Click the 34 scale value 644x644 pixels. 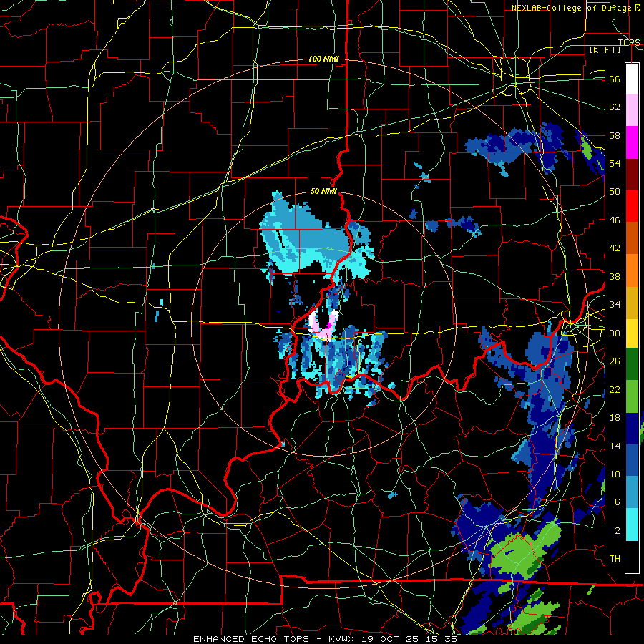click(x=615, y=305)
